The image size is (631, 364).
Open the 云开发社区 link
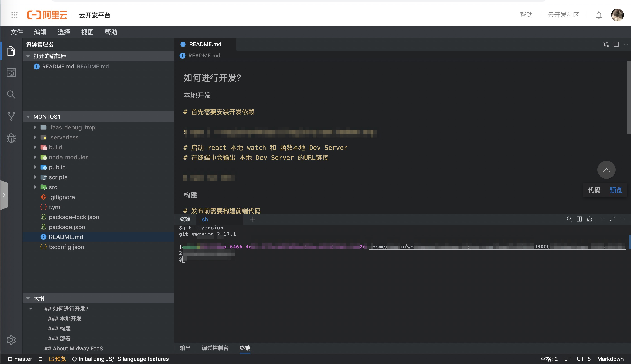(563, 15)
